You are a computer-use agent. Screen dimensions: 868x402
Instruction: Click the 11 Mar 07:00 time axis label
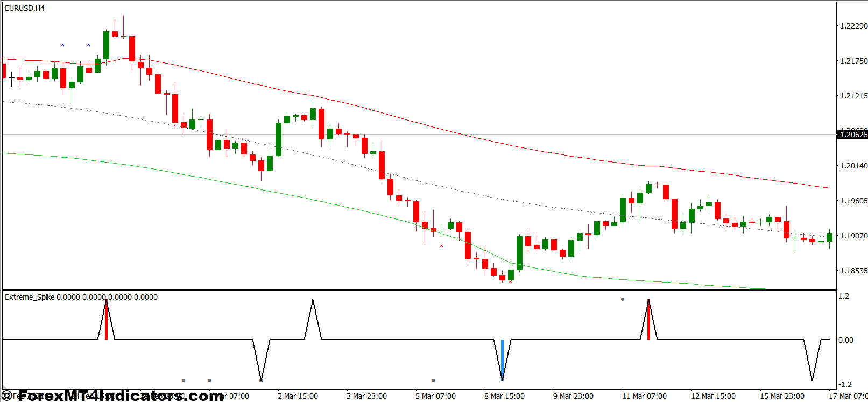click(x=644, y=396)
